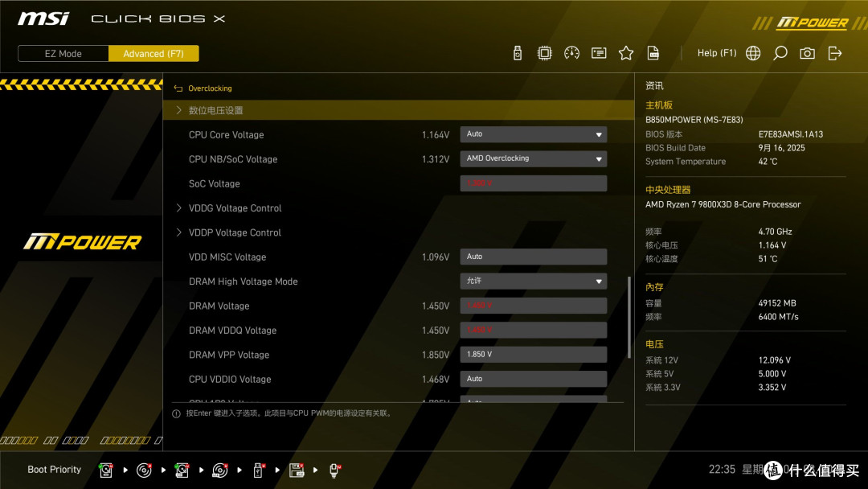Click the log file document icon

coord(653,53)
